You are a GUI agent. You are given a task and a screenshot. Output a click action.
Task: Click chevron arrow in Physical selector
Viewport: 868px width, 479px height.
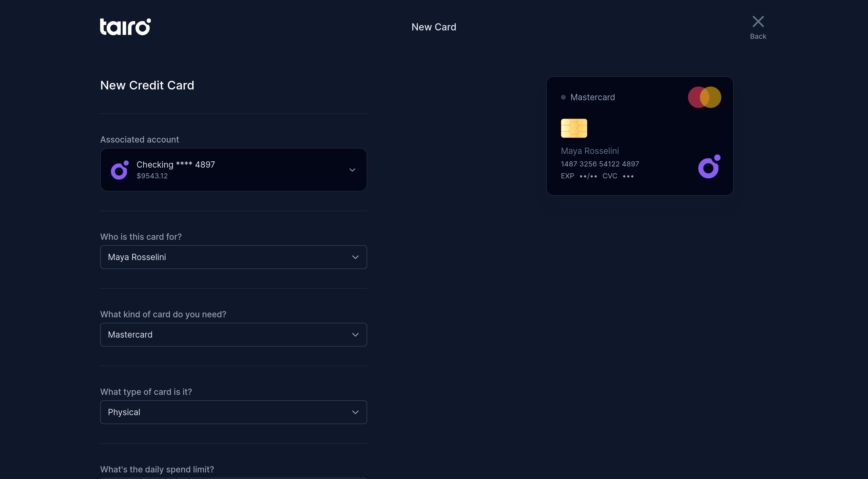[355, 412]
